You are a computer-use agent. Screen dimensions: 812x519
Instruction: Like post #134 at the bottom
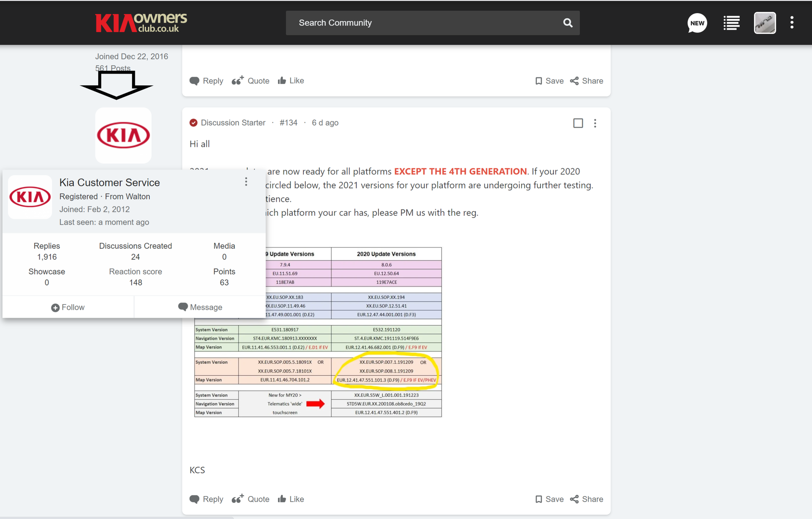(291, 499)
